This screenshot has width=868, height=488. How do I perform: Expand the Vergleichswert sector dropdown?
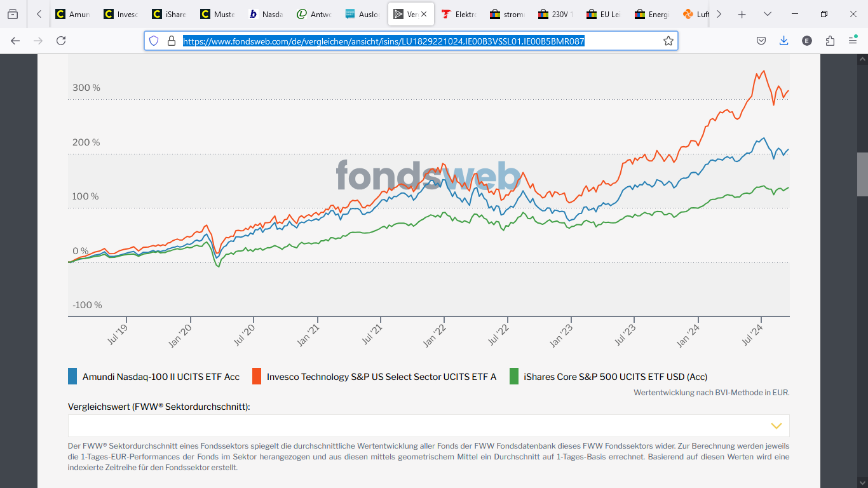point(776,426)
